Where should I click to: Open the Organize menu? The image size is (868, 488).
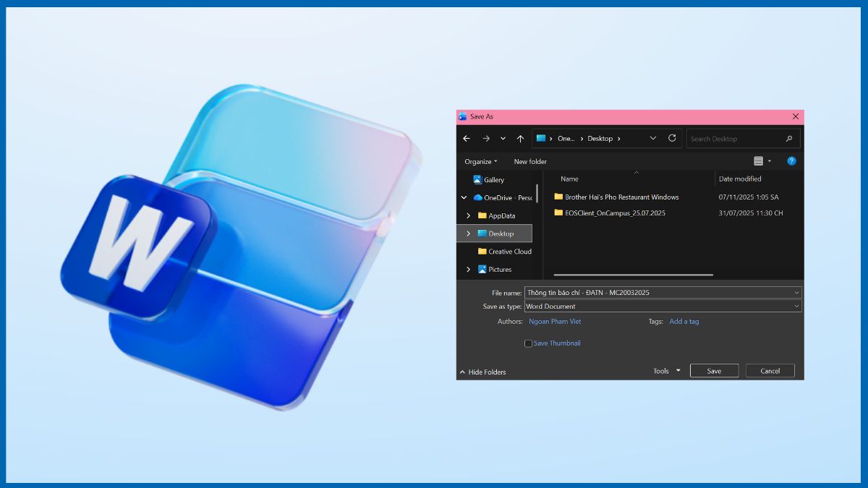click(x=481, y=162)
